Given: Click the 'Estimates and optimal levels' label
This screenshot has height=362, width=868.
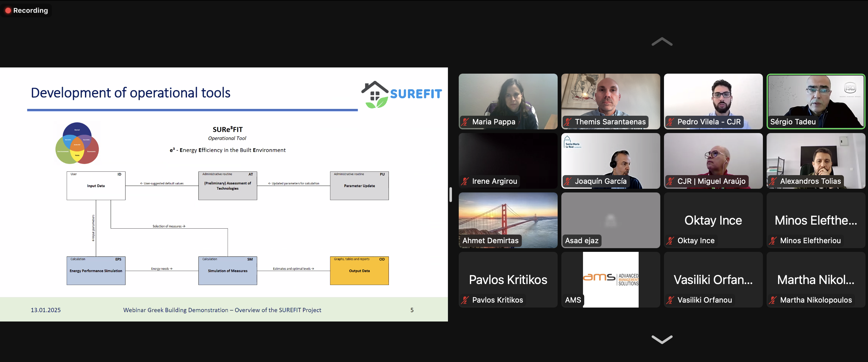Looking at the screenshot, I should (293, 269).
